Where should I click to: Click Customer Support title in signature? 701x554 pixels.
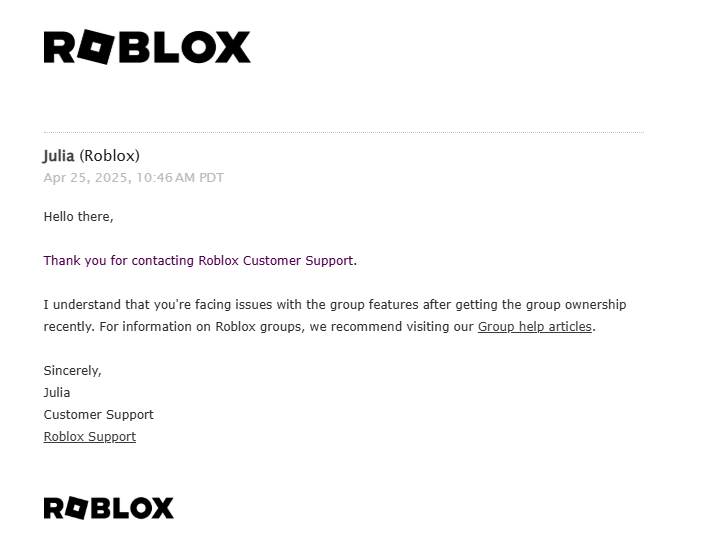(x=98, y=414)
